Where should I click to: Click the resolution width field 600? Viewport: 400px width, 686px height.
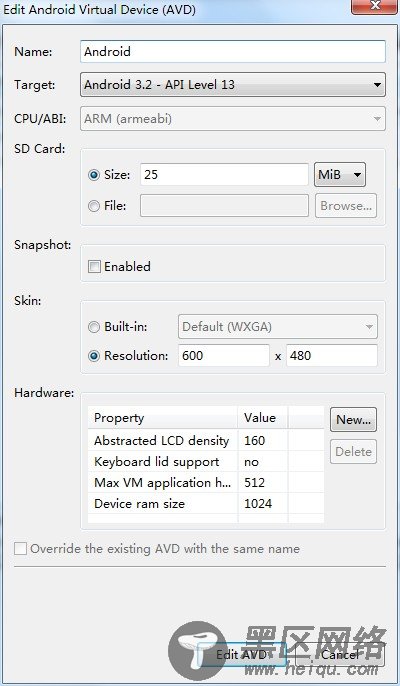[x=224, y=355]
